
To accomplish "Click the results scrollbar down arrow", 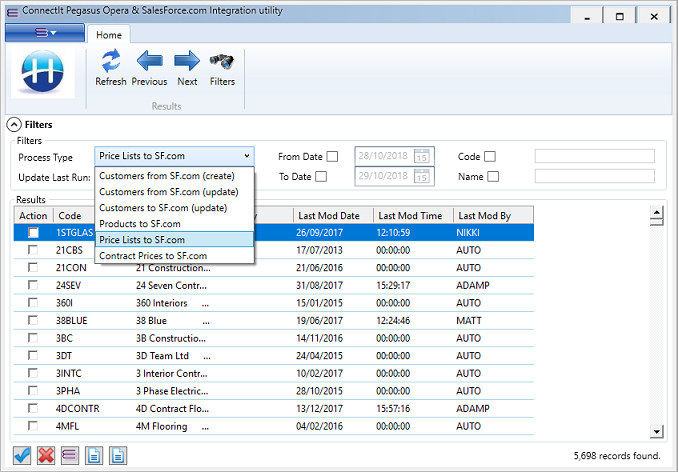I will click(657, 431).
